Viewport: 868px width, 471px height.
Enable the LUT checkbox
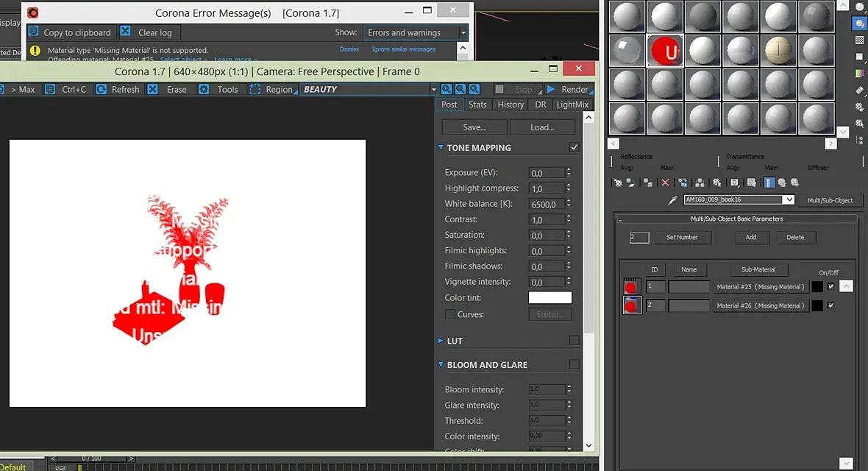click(x=574, y=341)
